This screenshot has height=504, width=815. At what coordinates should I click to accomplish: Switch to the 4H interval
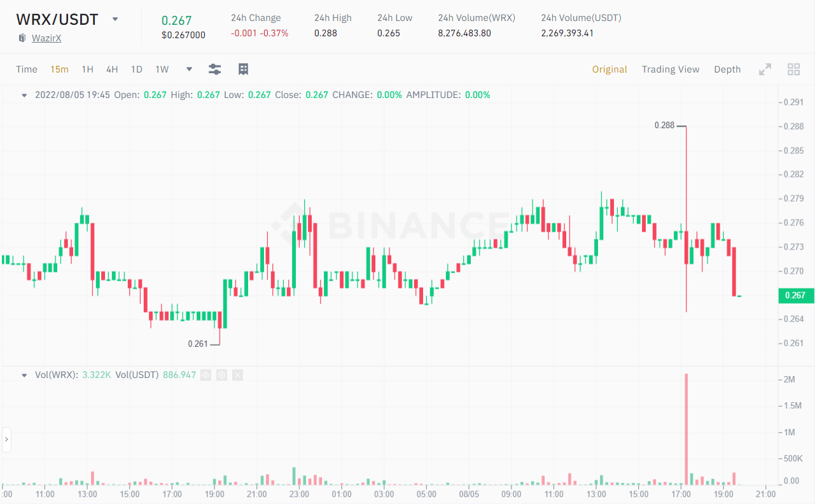click(x=112, y=69)
